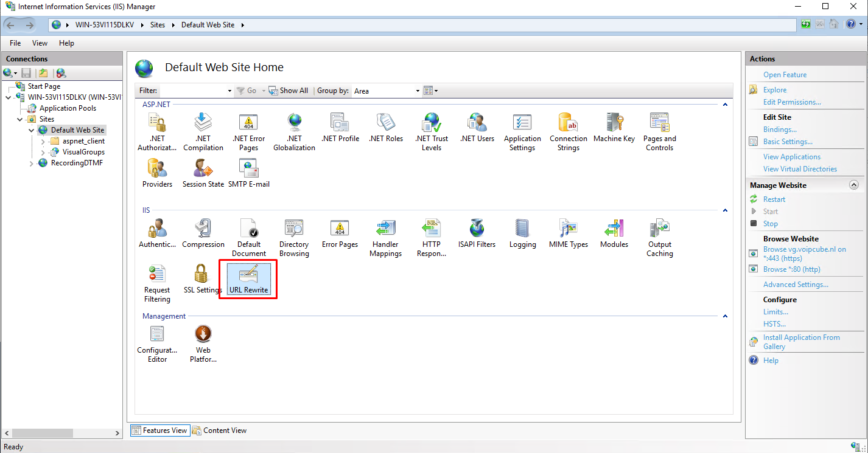The image size is (868, 453).
Task: Open the Configuration Editor icon
Action: coord(157,344)
